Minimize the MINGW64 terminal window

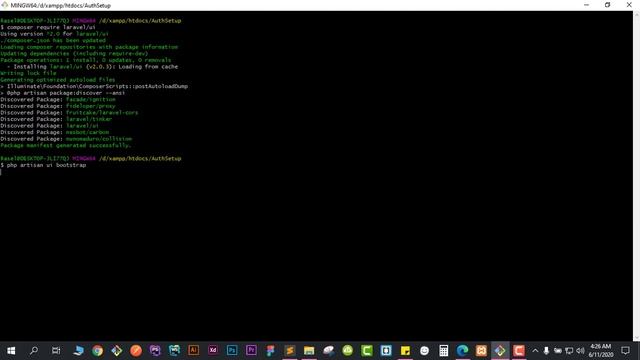587,5
